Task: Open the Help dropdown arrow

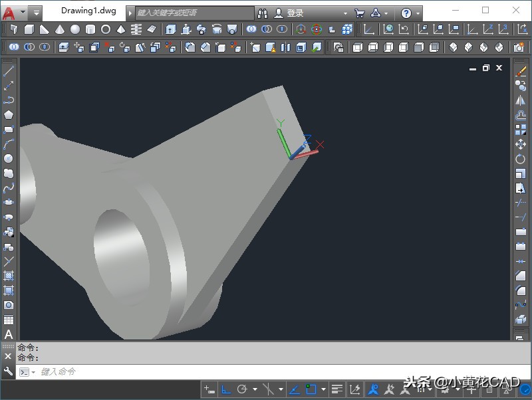Action: point(418,13)
